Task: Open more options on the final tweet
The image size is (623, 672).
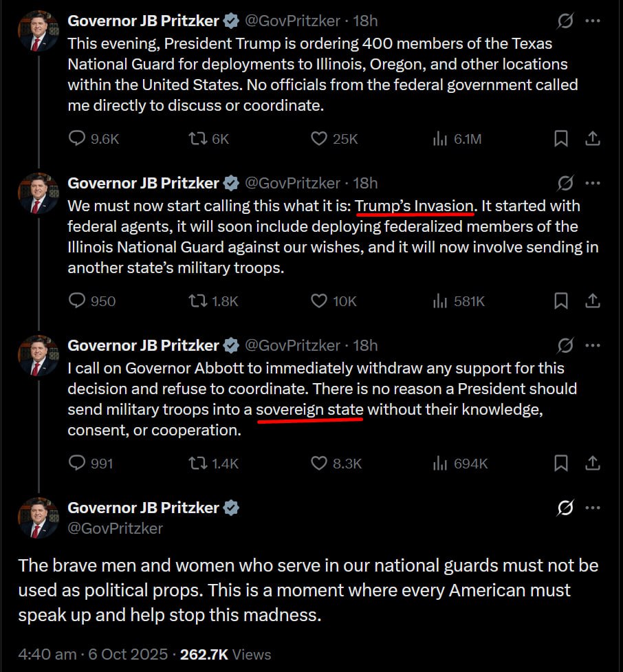Action: [x=592, y=508]
